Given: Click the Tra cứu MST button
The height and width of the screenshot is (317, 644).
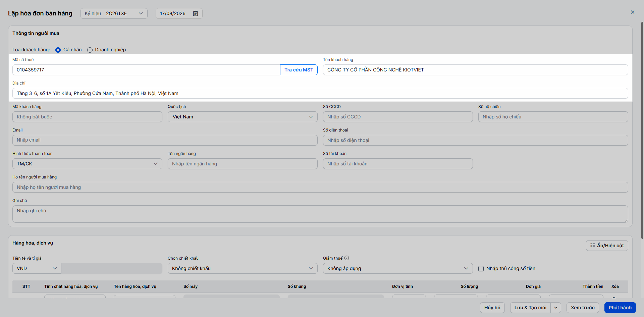Looking at the screenshot, I should 299,70.
